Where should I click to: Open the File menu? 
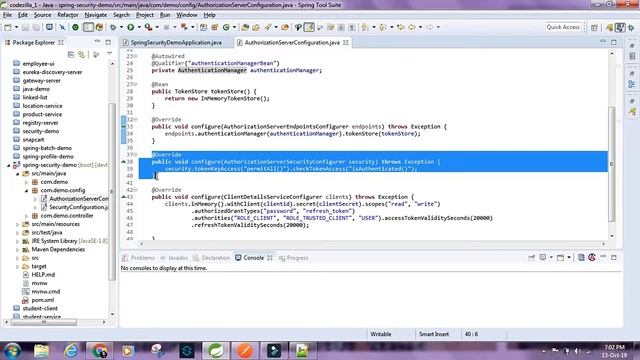[x=7, y=15]
